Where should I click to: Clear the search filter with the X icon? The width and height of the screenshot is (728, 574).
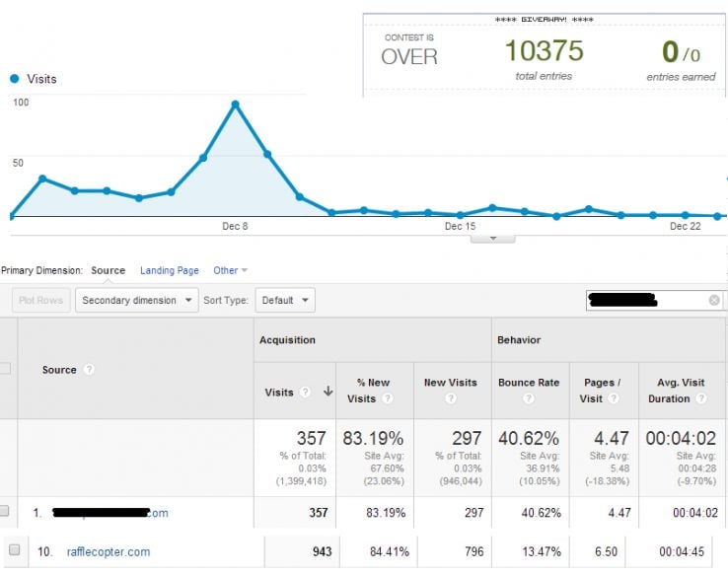[x=714, y=300]
